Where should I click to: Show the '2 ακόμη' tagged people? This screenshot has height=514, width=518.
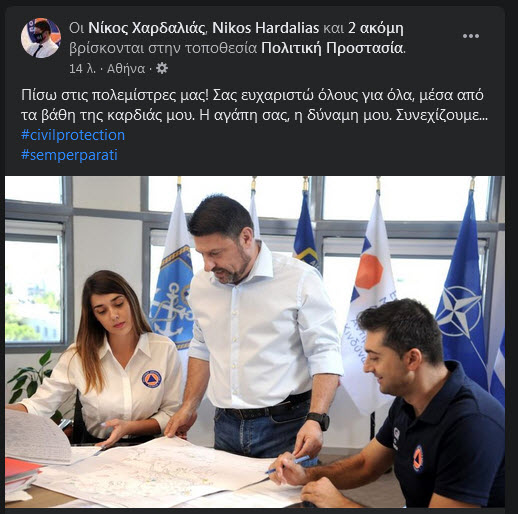376,28
